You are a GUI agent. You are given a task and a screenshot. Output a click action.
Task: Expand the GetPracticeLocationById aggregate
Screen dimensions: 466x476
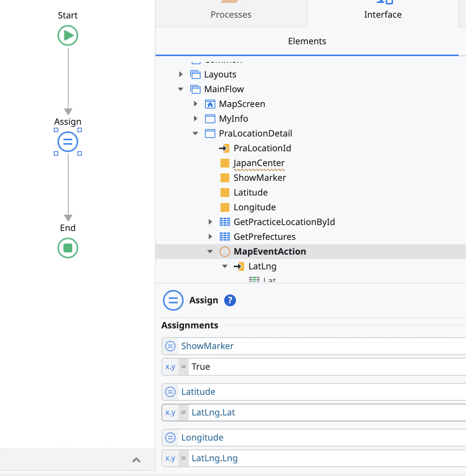210,222
